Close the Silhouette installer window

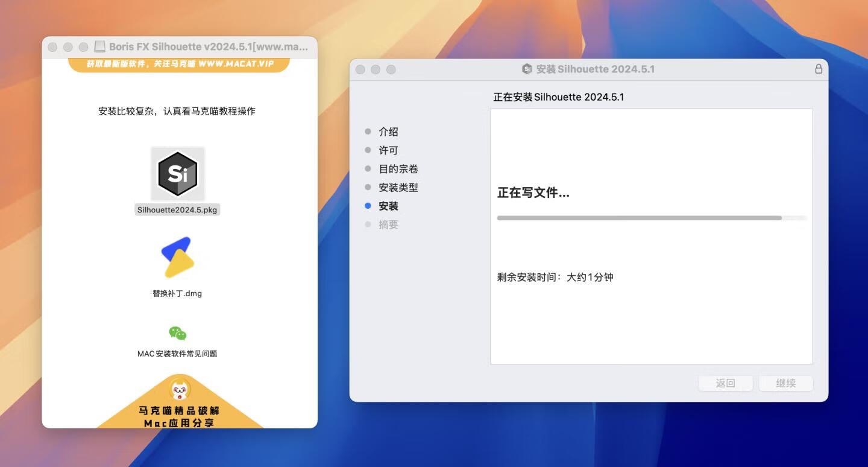(x=360, y=69)
